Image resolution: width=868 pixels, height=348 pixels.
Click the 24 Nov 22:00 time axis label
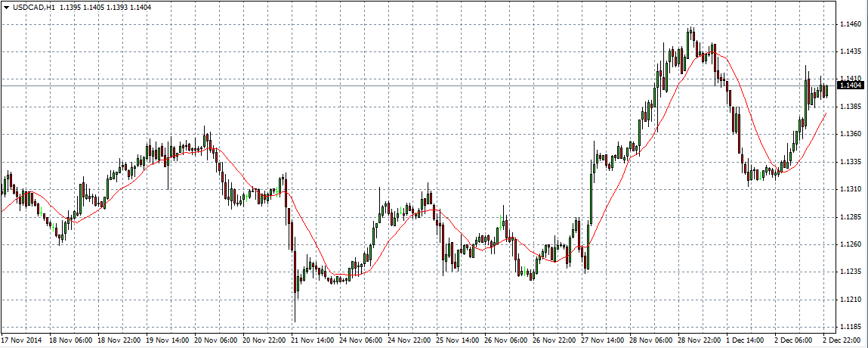[x=410, y=340]
